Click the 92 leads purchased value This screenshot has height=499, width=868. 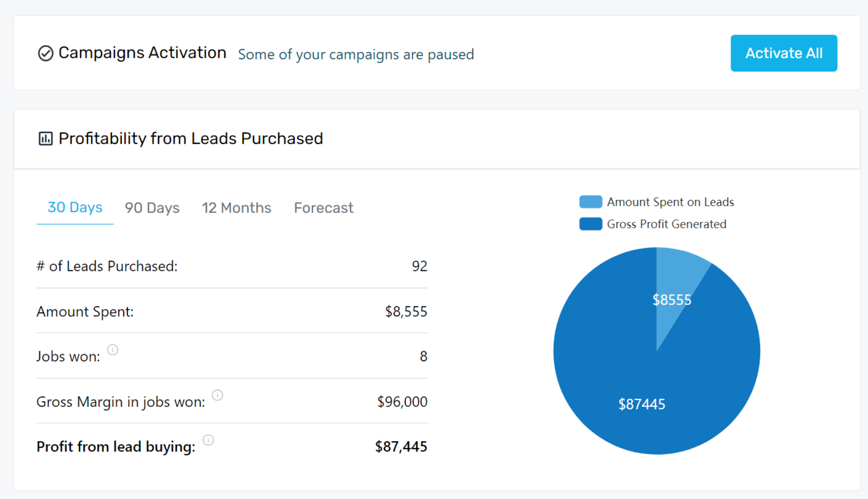(x=419, y=266)
